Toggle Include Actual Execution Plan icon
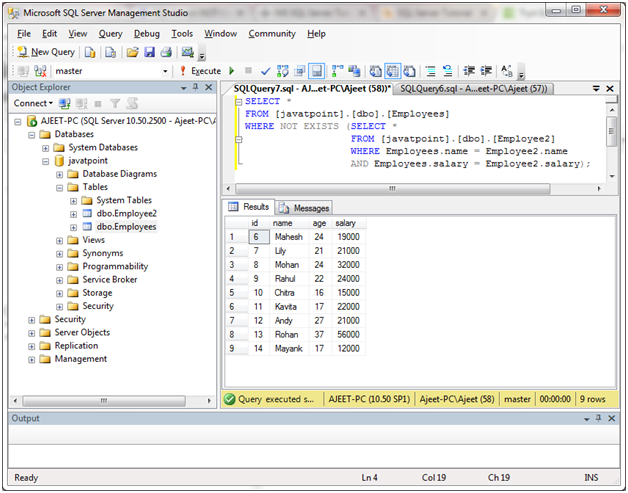This screenshot has height=493, width=628. (338, 71)
